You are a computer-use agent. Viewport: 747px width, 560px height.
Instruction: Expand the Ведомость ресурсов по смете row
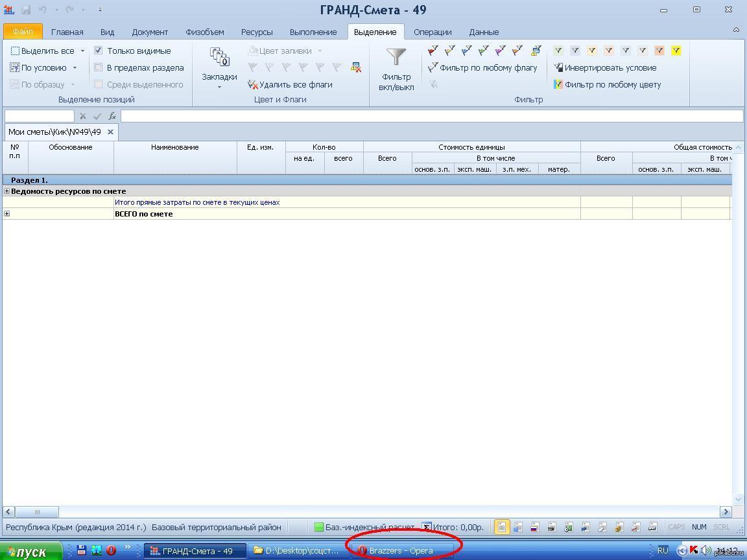(x=7, y=191)
